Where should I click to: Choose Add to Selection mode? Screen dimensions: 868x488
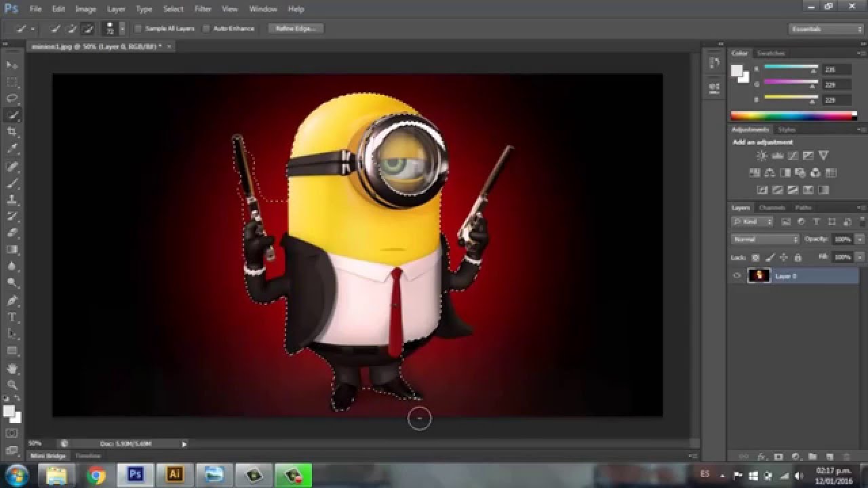(71, 28)
